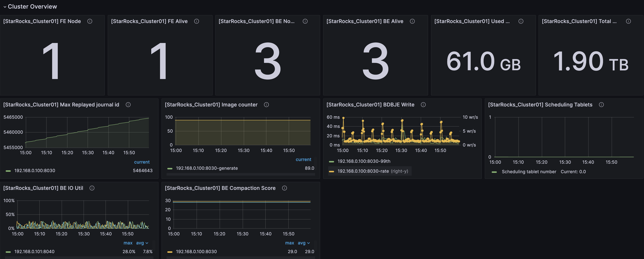This screenshot has width=644, height=259.
Task: Open the FE Node panel title menu
Action: 42,21
